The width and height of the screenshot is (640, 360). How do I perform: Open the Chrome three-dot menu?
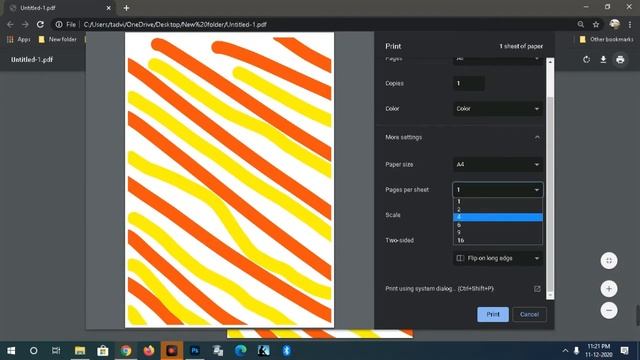tap(630, 24)
